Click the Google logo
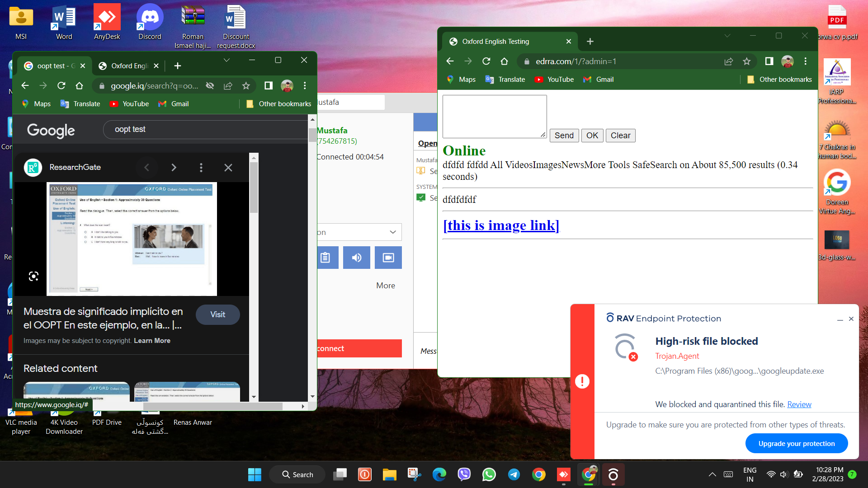 click(x=51, y=130)
